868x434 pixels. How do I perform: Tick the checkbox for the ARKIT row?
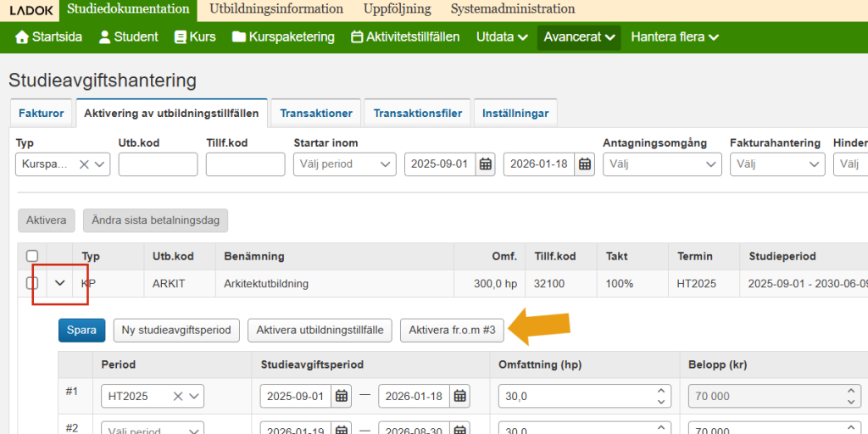click(x=32, y=283)
